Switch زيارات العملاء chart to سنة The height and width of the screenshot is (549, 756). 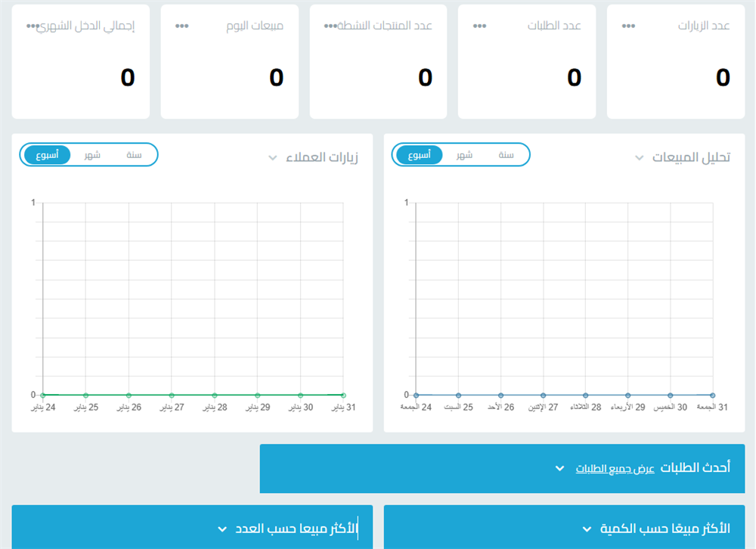pyautogui.click(x=134, y=155)
